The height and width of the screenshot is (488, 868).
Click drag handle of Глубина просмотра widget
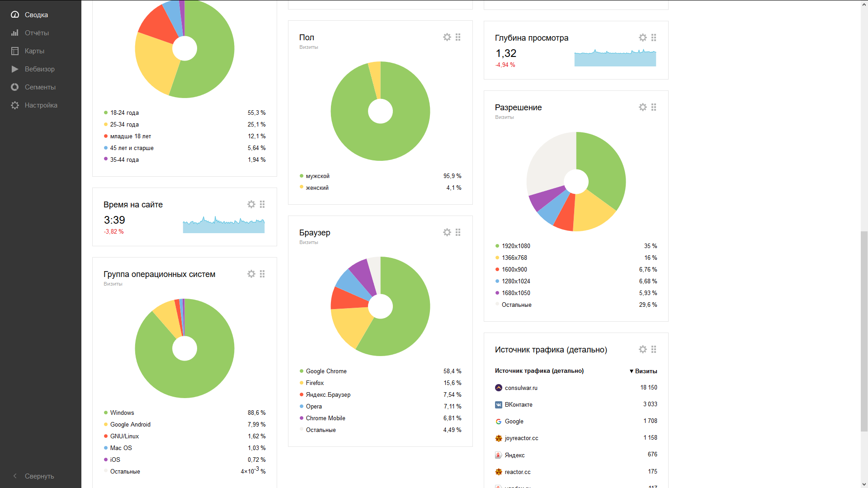pyautogui.click(x=654, y=38)
